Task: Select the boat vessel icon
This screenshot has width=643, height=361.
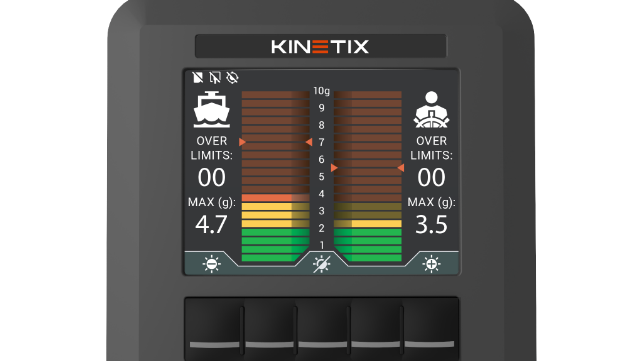Action: [211, 110]
